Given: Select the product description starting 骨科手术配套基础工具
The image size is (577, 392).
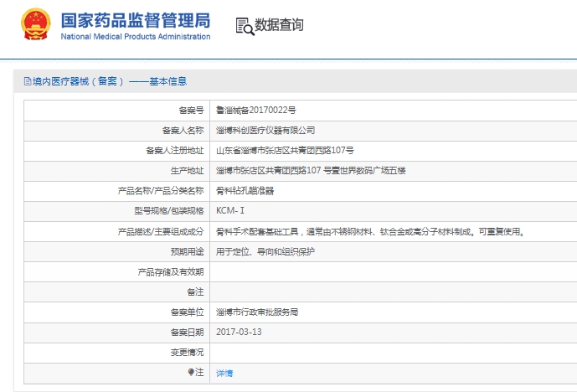Looking at the screenshot, I should coord(370,231).
